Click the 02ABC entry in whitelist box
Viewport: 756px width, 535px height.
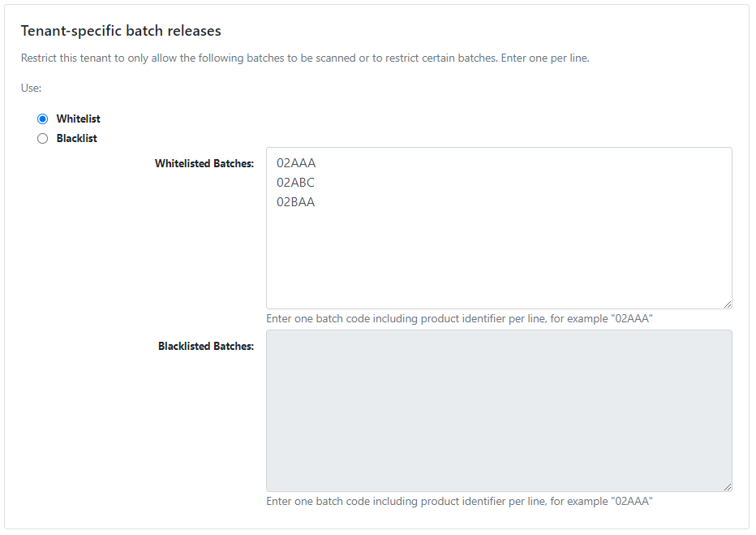pos(295,183)
